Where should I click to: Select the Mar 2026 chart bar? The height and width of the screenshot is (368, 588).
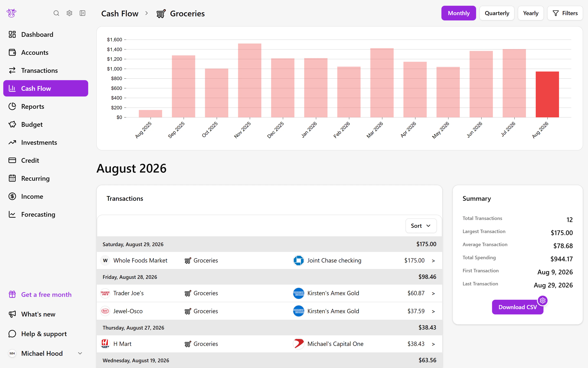[x=382, y=83]
